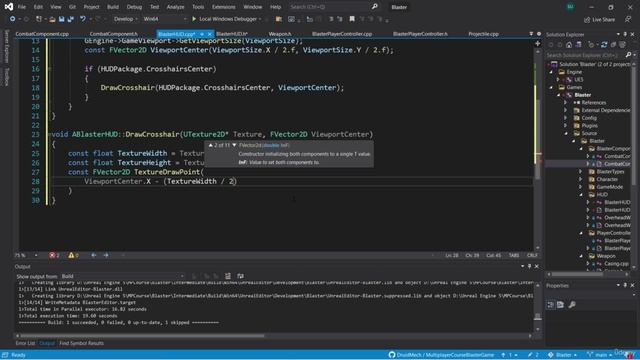Click the Search Solution Explorer input field
This screenshot has height=360, width=640.
585,55
